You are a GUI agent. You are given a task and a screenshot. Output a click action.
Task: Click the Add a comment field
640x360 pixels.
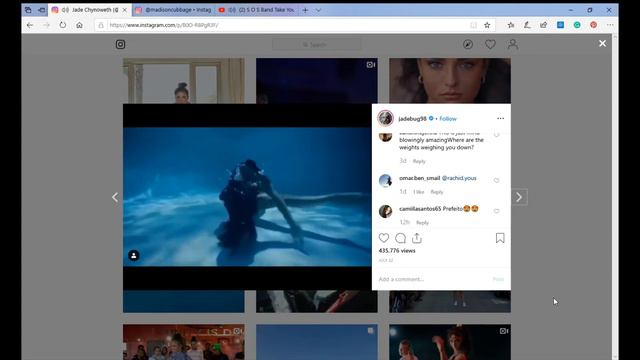(x=433, y=279)
